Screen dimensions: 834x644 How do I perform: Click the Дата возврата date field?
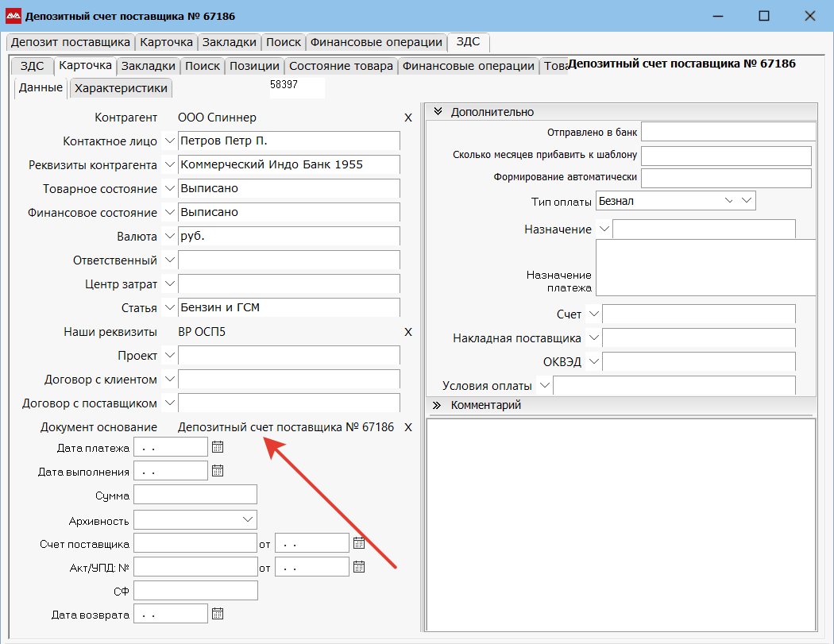(x=171, y=614)
